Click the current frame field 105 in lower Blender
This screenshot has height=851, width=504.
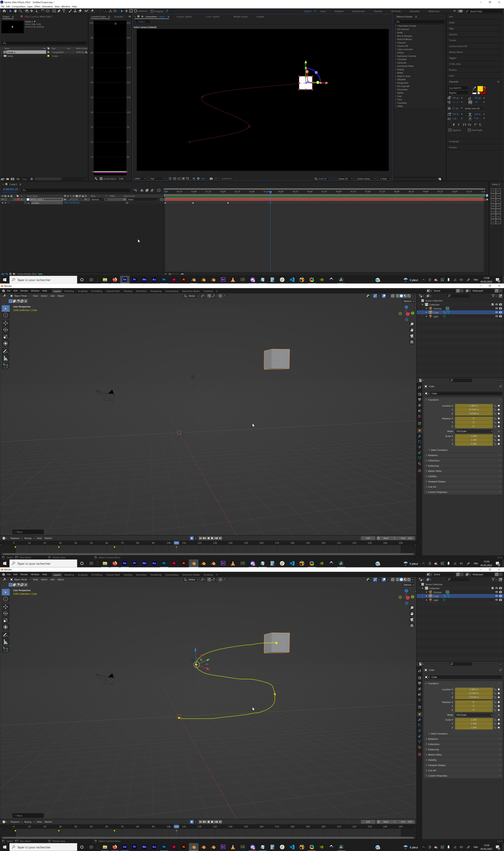coord(368,822)
